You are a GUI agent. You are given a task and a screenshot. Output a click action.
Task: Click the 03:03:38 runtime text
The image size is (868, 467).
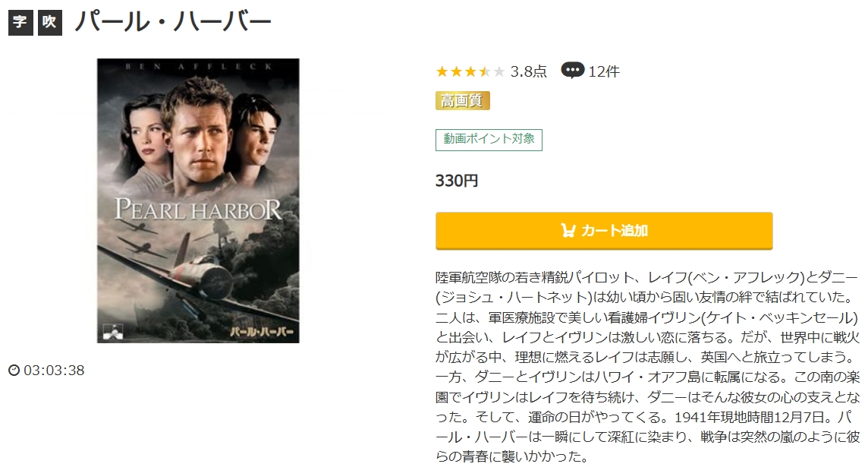pyautogui.click(x=55, y=370)
